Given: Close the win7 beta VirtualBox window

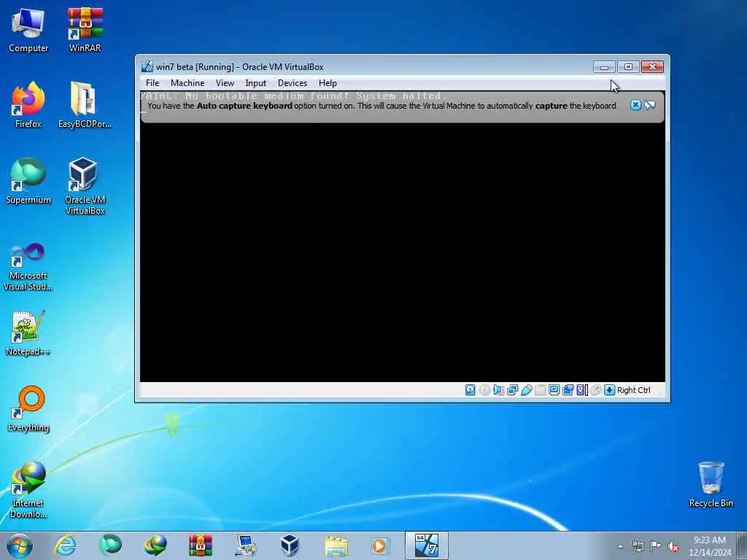Looking at the screenshot, I should [652, 66].
